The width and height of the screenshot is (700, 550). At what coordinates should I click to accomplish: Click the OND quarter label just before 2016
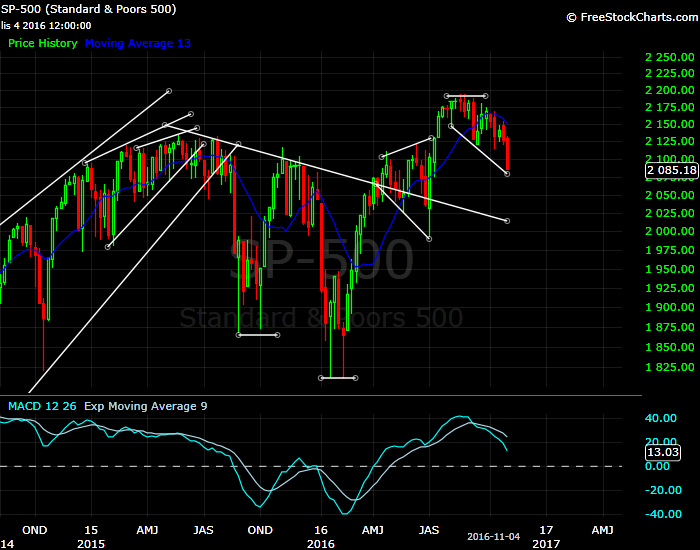[x=260, y=530]
